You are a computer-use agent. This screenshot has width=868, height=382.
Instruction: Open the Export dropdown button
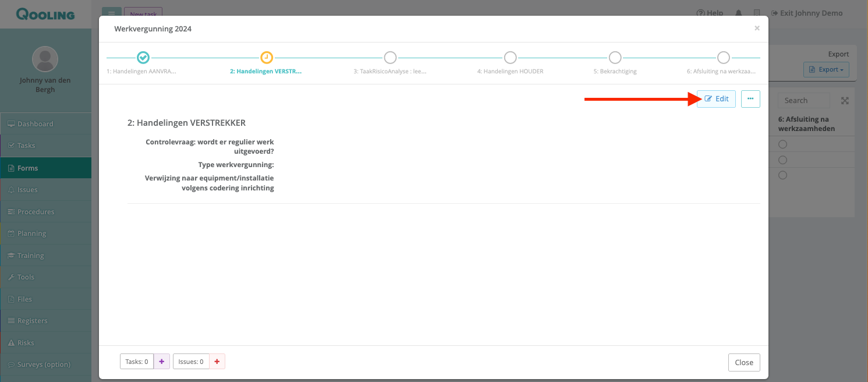coord(826,69)
